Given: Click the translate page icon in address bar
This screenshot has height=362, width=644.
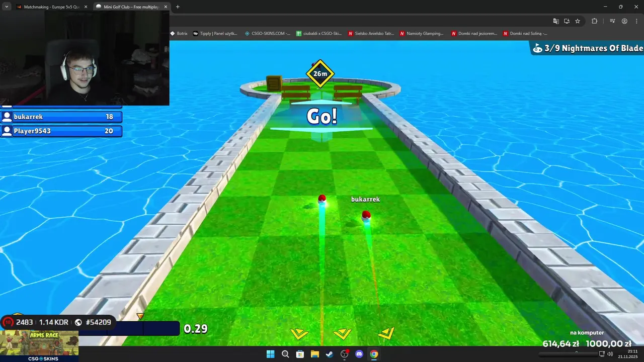Looking at the screenshot, I should (x=556, y=21).
